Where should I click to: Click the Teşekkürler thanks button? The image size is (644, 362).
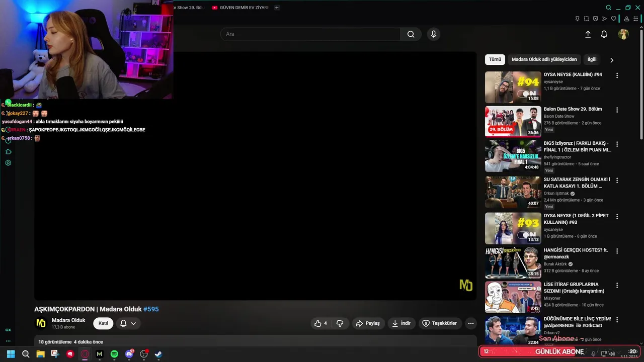(440, 323)
